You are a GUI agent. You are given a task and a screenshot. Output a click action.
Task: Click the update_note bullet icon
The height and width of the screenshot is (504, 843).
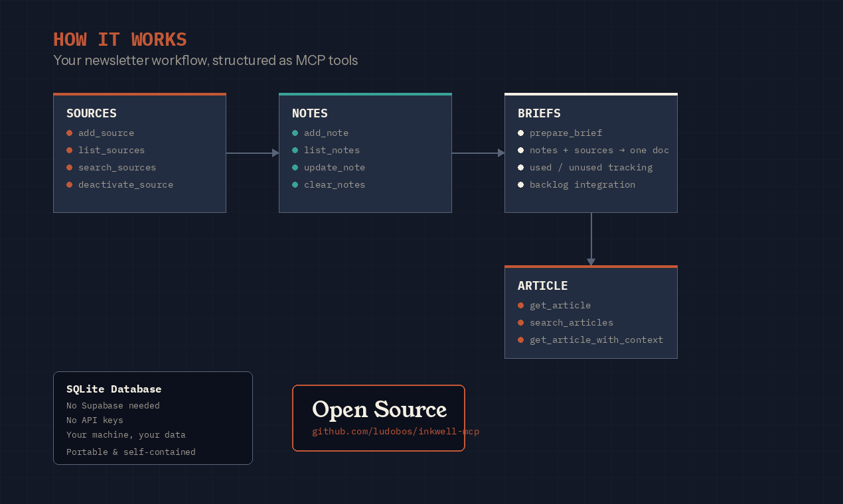pos(295,167)
